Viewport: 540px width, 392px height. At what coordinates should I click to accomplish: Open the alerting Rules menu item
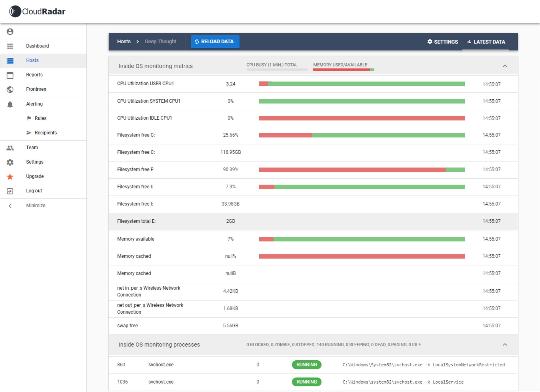tap(41, 118)
